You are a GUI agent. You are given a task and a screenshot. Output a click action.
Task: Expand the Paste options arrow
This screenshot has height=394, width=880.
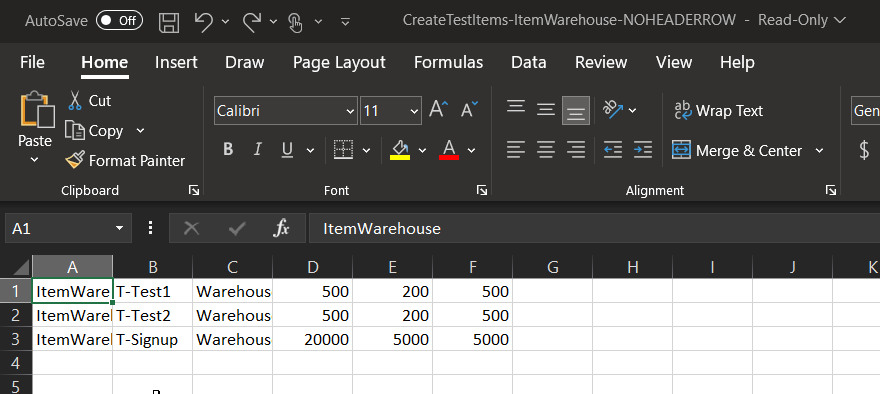(x=35, y=160)
